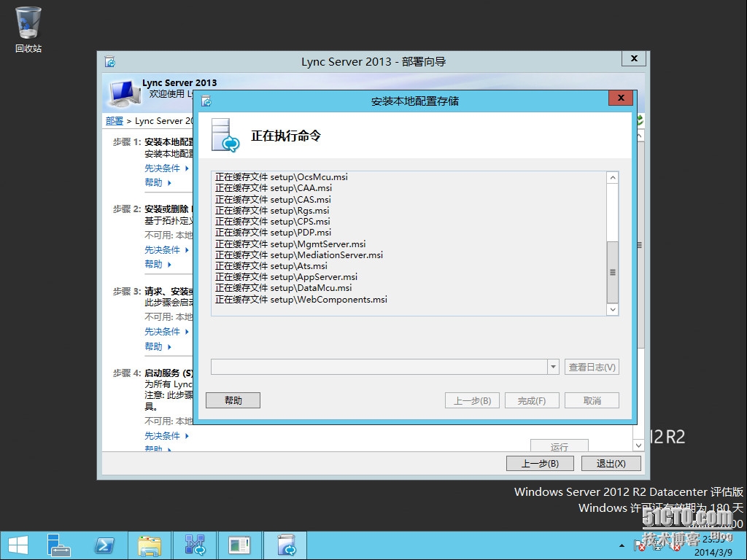
Task: Click the dialog title bar icon of 安装本地配置存储
Action: (206, 101)
